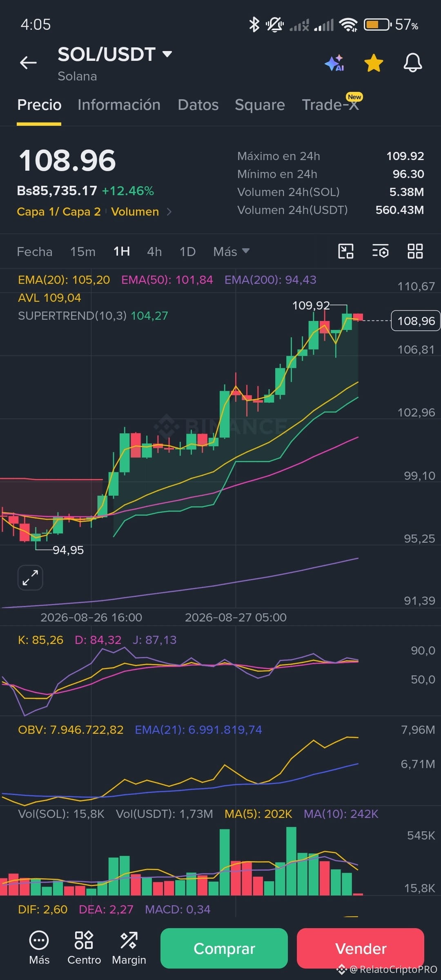Tap the DIF: 2,60 label
441x980 pixels.
42,909
